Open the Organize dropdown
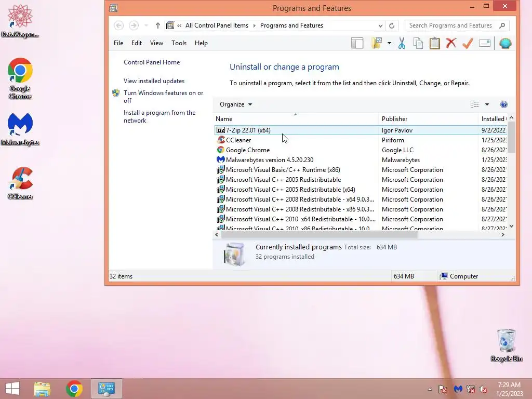Viewport: 532px width, 399px height. [x=236, y=104]
